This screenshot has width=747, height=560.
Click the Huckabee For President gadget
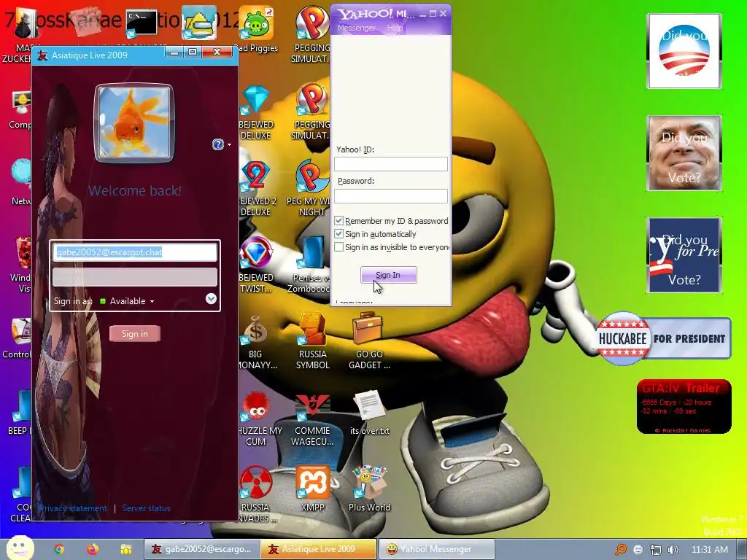pyautogui.click(x=664, y=338)
